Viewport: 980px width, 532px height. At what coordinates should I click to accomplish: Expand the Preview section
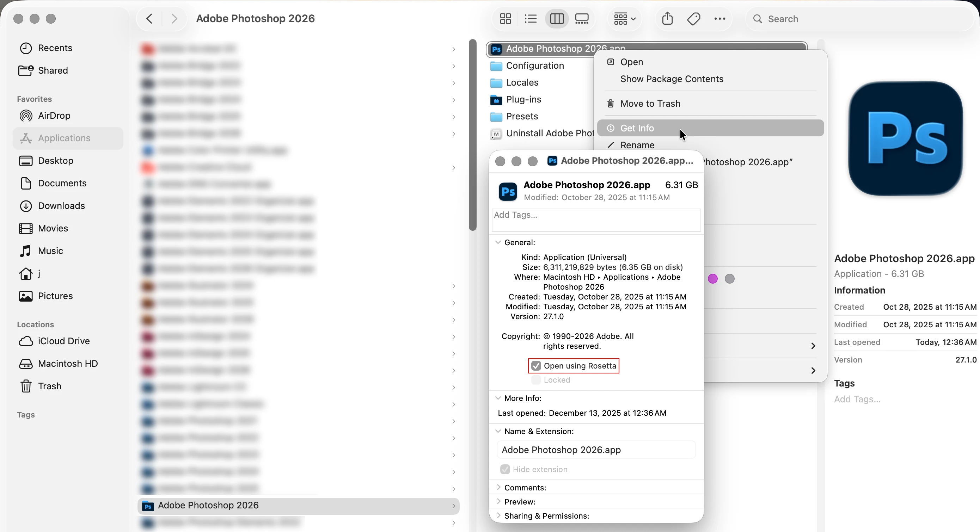point(498,502)
